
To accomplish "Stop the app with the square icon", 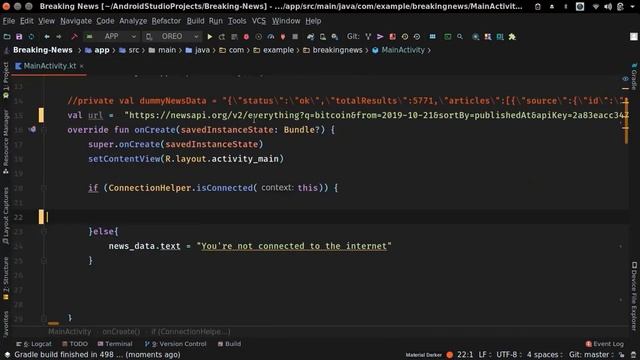I will point(295,37).
